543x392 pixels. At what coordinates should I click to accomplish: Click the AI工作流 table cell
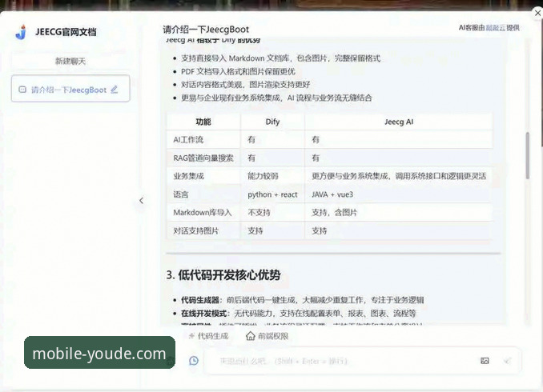(x=203, y=140)
